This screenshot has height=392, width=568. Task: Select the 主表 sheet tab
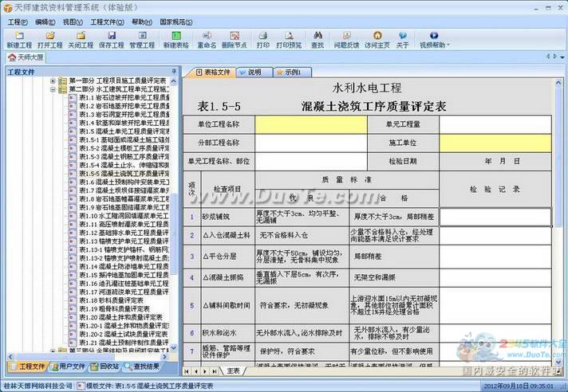pyautogui.click(x=233, y=371)
